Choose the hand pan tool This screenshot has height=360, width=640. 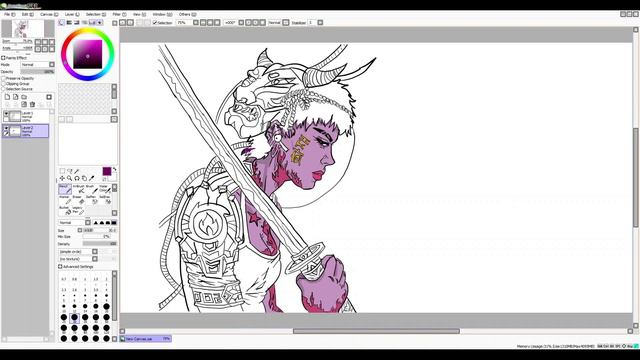click(84, 178)
